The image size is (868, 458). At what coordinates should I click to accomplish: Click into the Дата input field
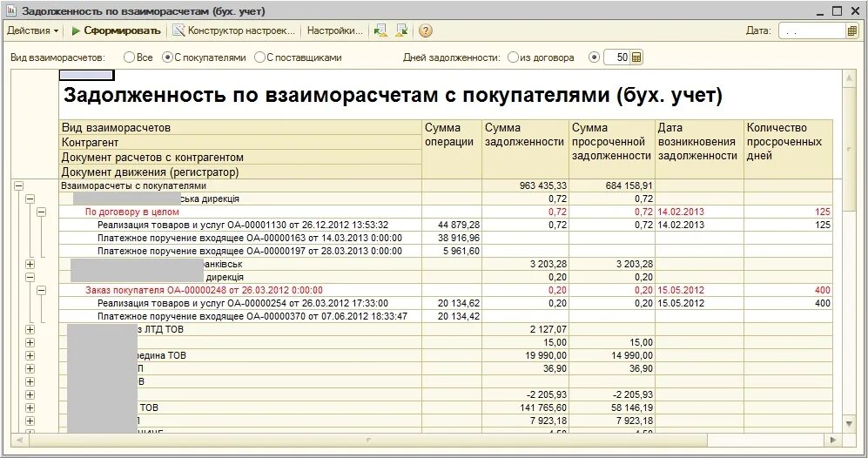coord(812,31)
